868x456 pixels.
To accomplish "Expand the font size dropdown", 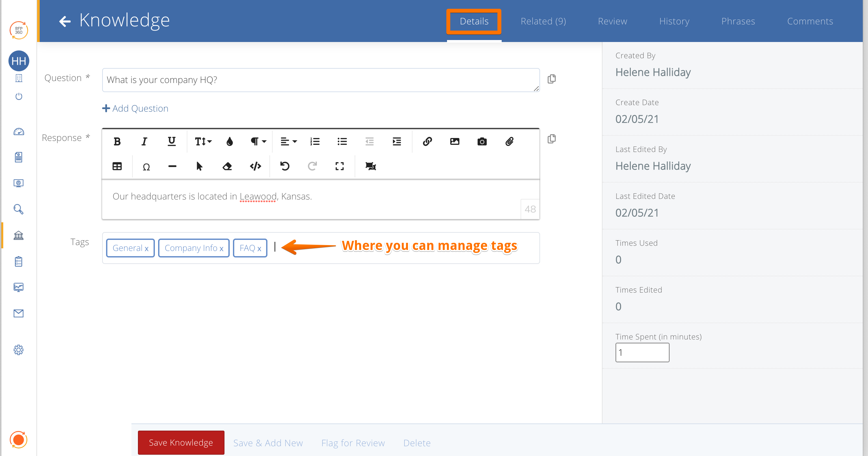I will click(x=203, y=142).
